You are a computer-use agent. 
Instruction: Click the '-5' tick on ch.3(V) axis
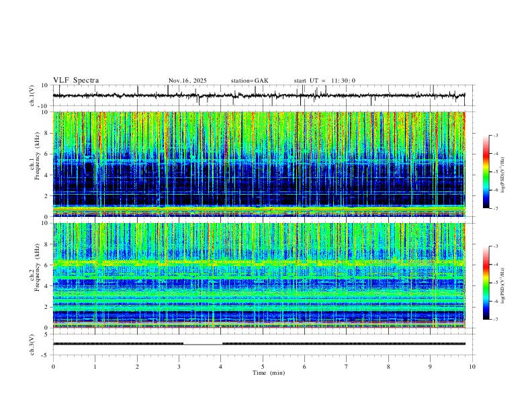tap(46, 355)
